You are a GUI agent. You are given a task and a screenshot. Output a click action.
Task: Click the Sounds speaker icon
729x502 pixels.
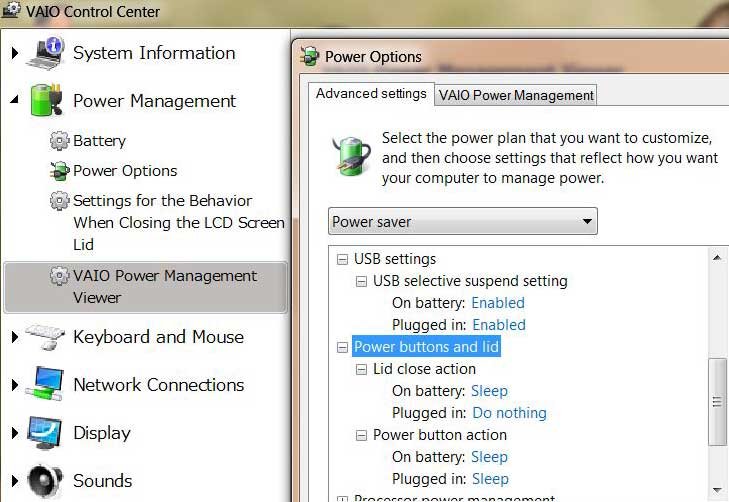tap(45, 481)
